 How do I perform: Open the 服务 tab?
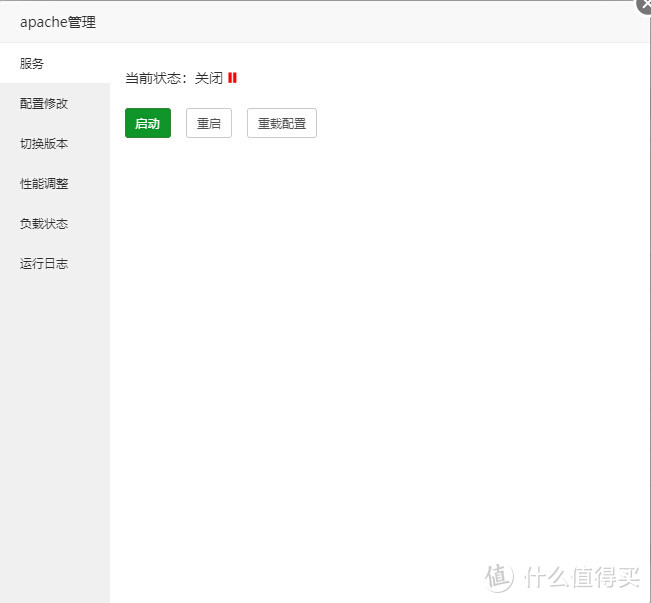click(55, 63)
